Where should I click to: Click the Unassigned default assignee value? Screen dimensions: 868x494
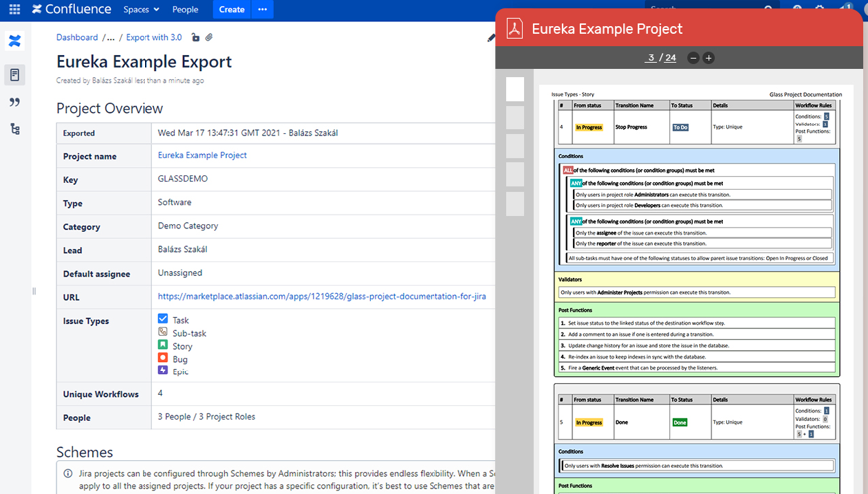pos(180,273)
